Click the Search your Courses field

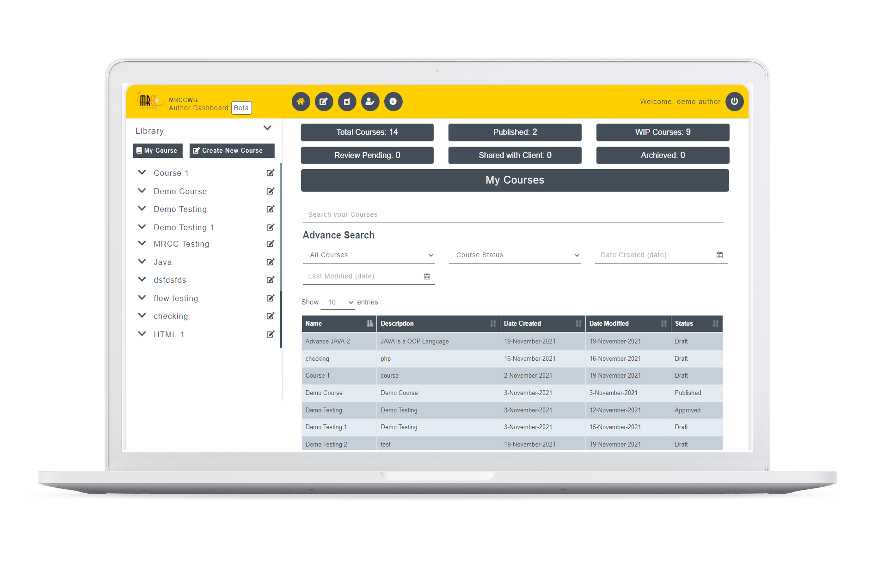512,215
